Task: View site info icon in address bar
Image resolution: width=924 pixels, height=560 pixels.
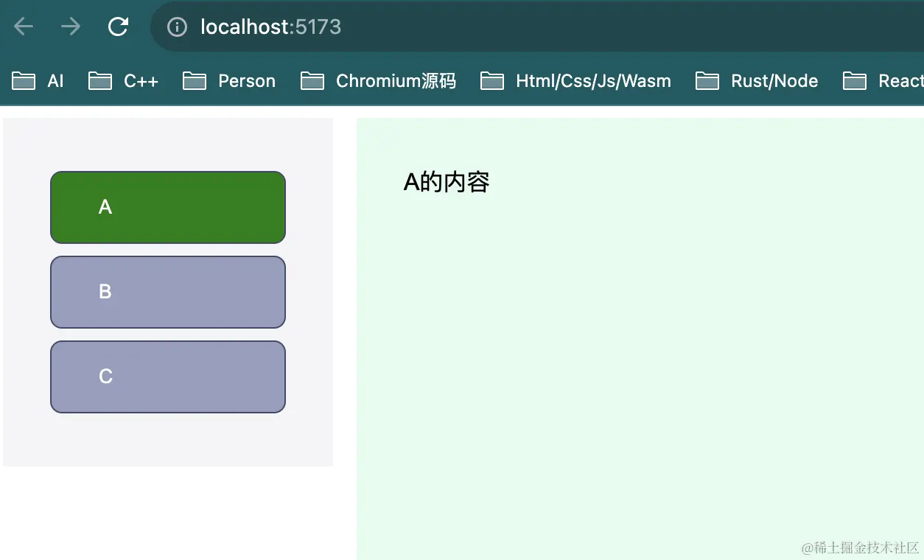Action: [177, 27]
